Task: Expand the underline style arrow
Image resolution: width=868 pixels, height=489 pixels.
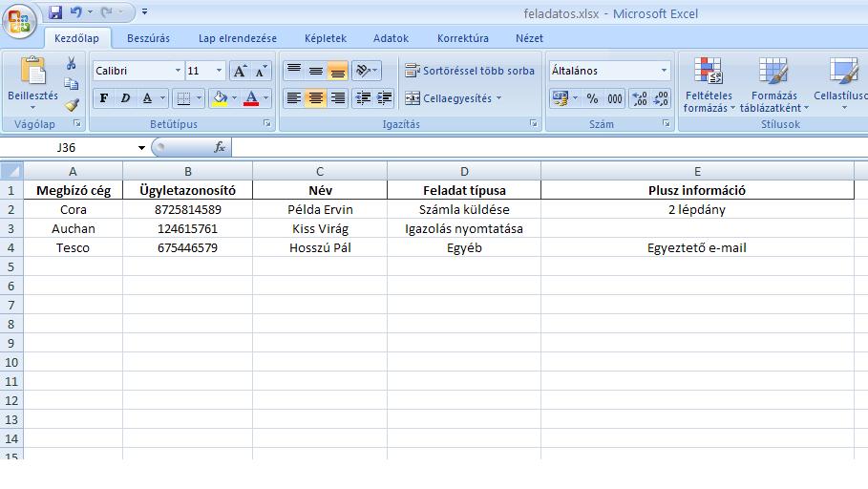Action: coord(162,98)
